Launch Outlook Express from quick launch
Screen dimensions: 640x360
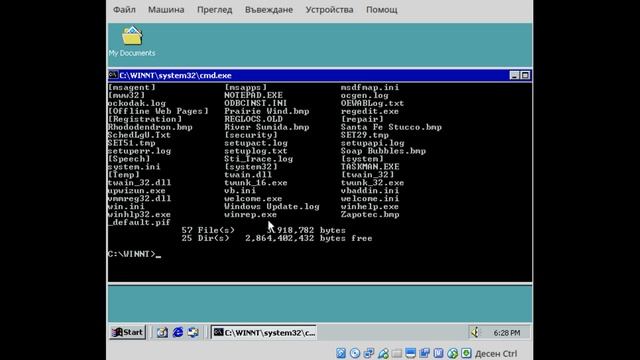193,333
